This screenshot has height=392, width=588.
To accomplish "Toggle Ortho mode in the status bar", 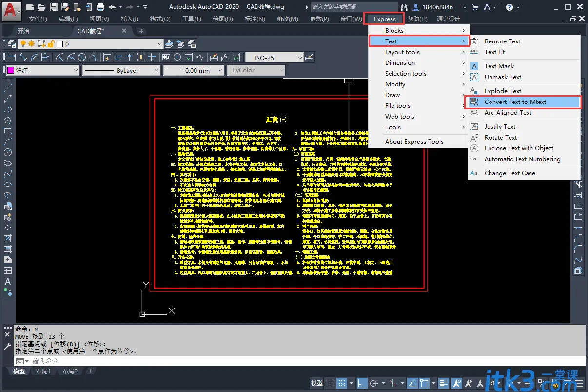I will pos(362,383).
